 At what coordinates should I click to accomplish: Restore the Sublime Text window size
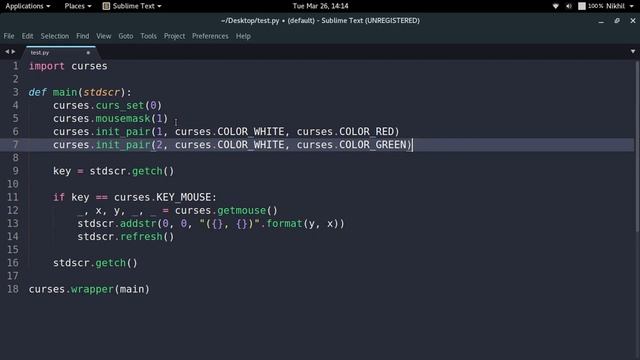click(x=617, y=20)
